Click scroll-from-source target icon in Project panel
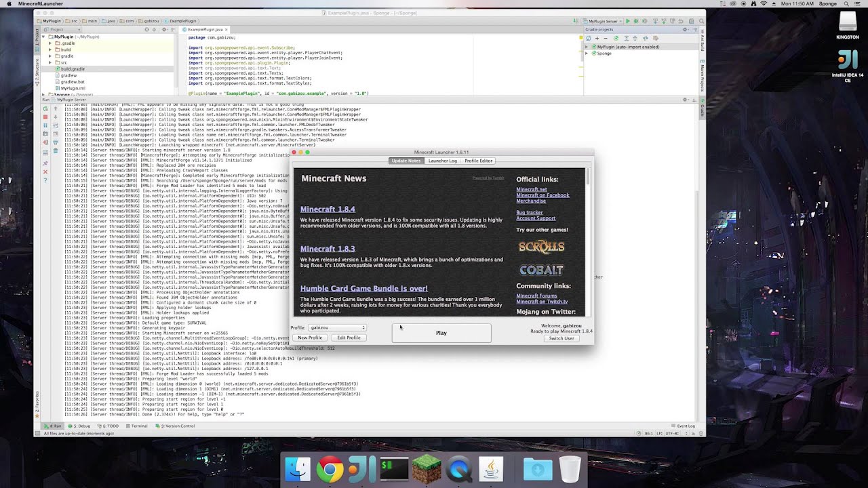 pyautogui.click(x=146, y=29)
